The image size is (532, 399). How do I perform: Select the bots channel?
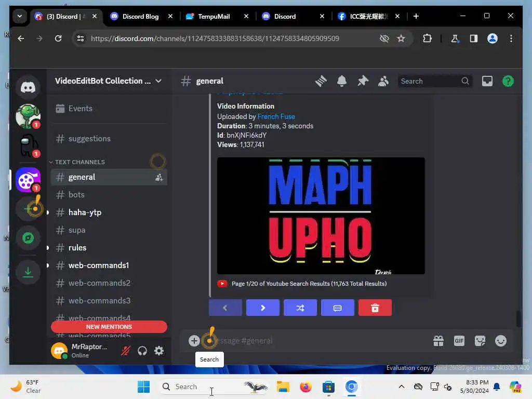(x=109, y=195)
